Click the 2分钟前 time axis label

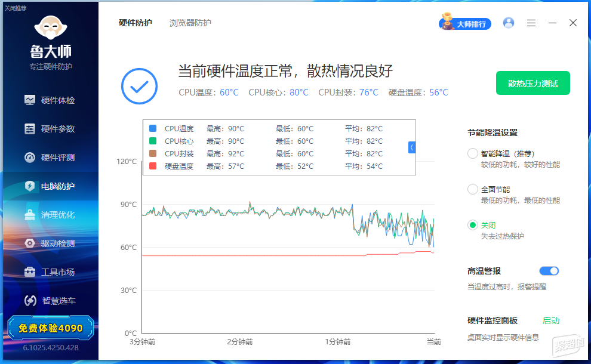(x=240, y=342)
